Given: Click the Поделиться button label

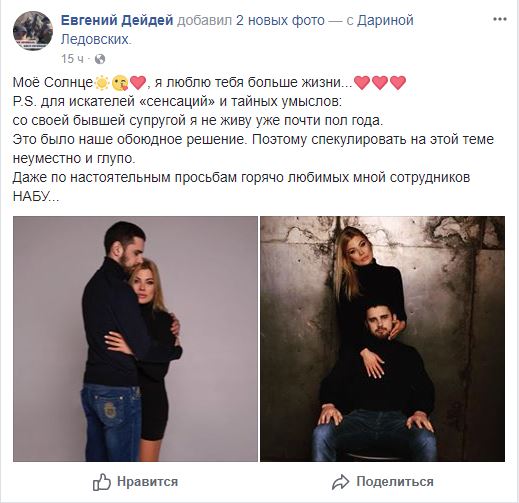Looking at the screenshot, I should click(395, 482).
